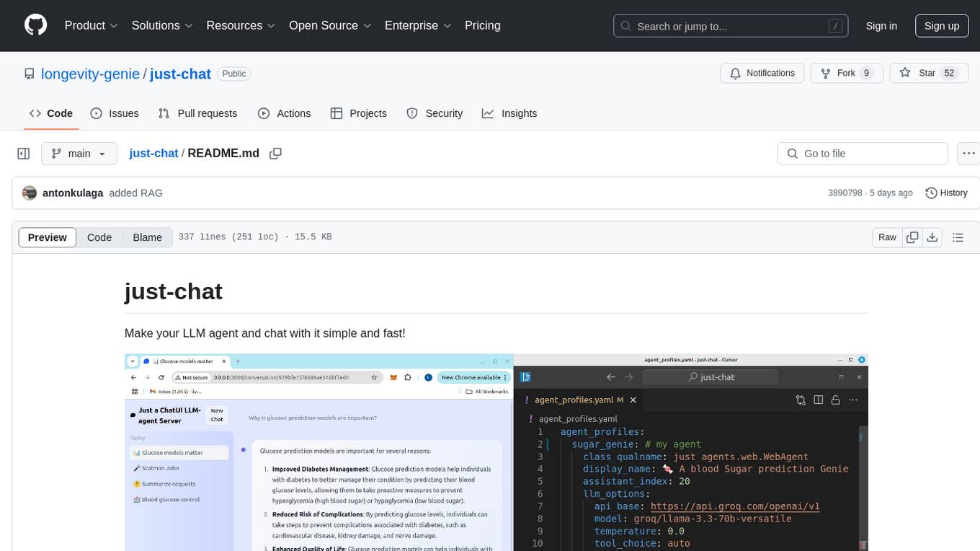Expand the Open Source menu
The width and height of the screenshot is (980, 551).
click(x=330, y=25)
